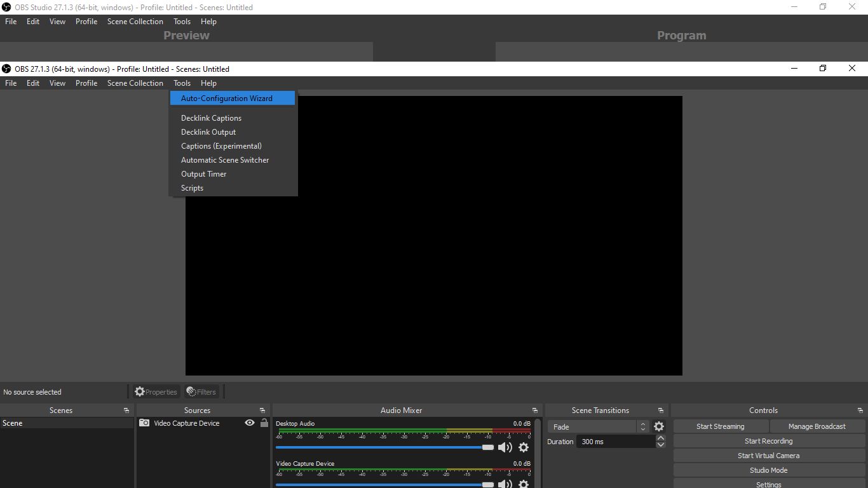This screenshot has width=868, height=488.
Task: Choose Auto-Configuration Wizard from Tools menu
Action: click(x=226, y=98)
